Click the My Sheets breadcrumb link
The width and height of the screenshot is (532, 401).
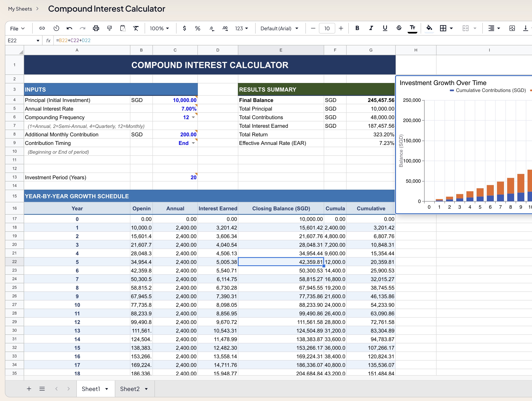tap(20, 9)
